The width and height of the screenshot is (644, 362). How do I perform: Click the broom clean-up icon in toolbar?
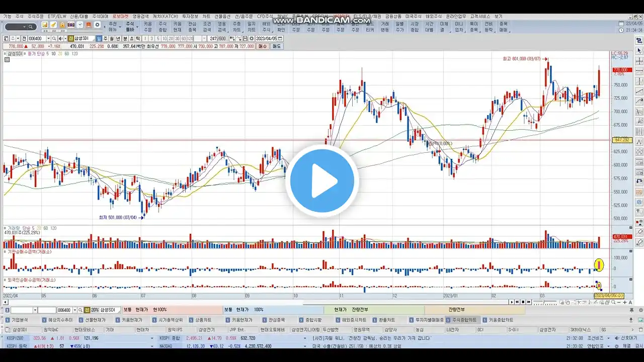tap(53, 25)
